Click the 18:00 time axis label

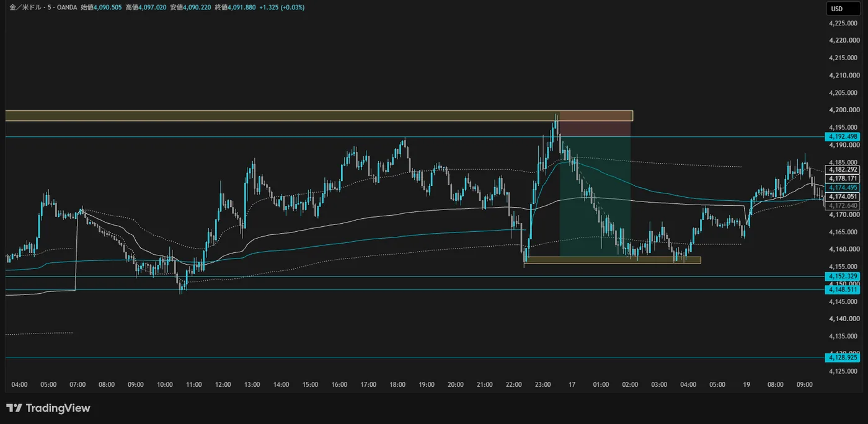(x=397, y=385)
